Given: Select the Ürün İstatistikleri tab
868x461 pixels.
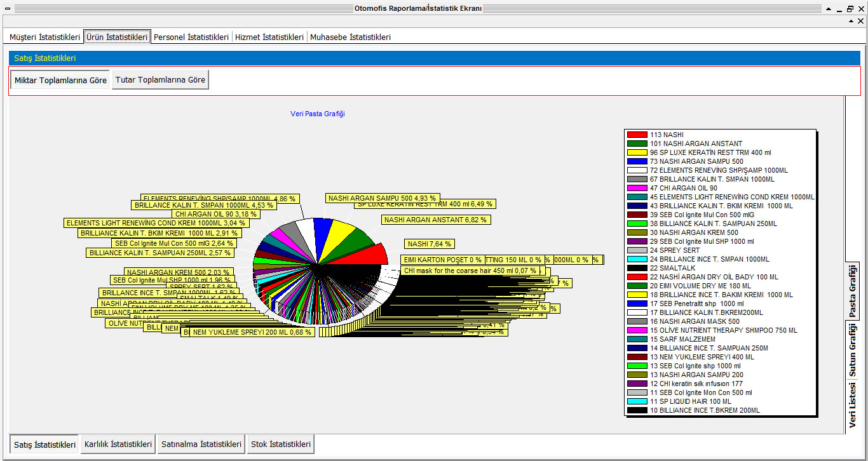Looking at the screenshot, I should 117,37.
